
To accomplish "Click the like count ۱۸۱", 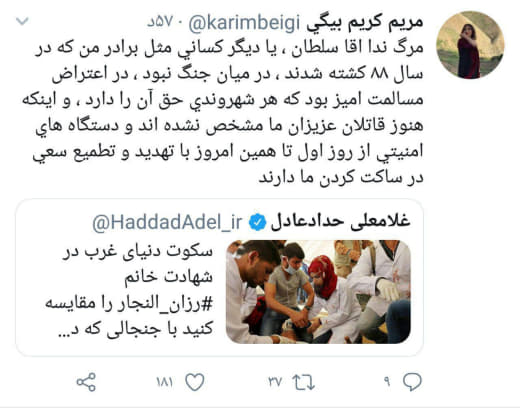I will click(165, 382).
